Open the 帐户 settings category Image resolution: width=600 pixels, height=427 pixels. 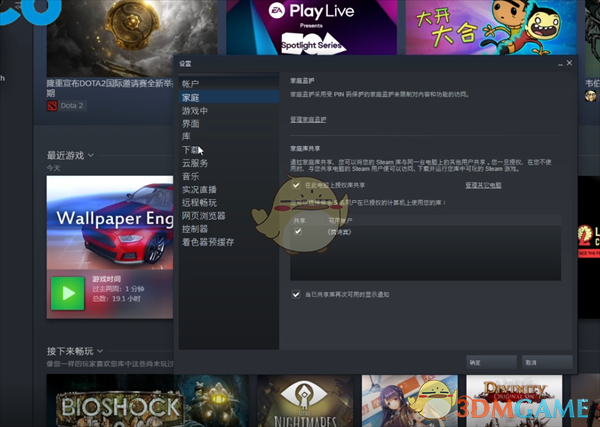pos(229,83)
